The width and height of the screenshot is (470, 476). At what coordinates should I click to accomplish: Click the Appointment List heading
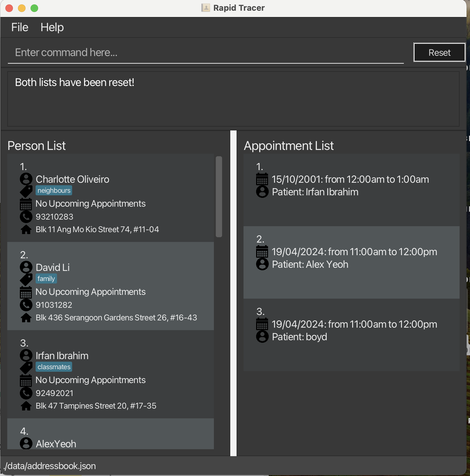[x=289, y=146]
